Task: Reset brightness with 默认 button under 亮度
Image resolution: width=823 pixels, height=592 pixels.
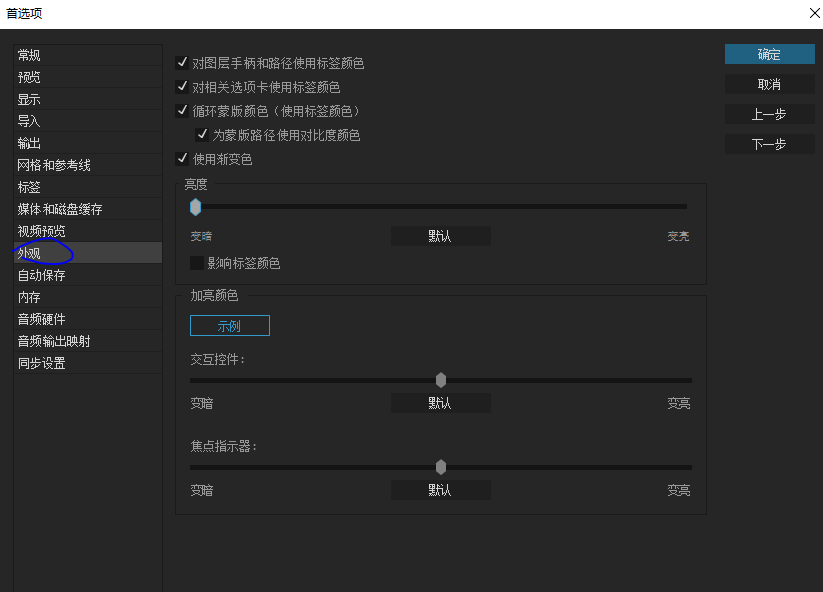Action: [x=441, y=236]
